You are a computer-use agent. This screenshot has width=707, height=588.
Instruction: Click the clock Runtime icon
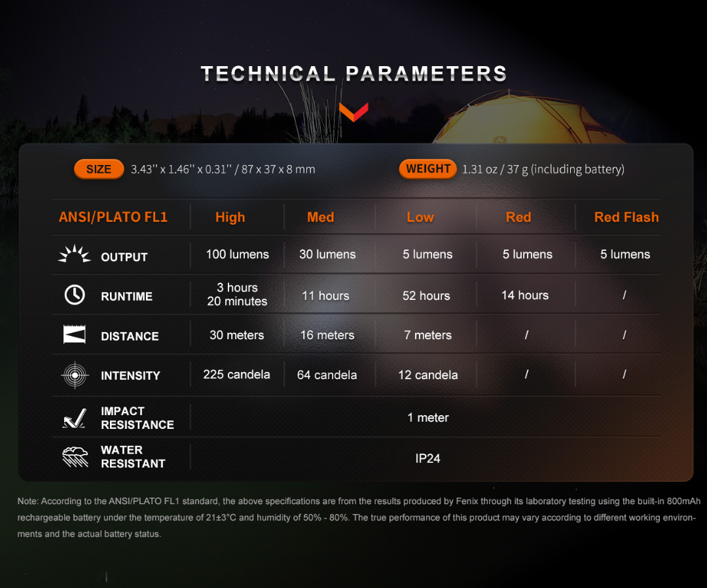75,295
